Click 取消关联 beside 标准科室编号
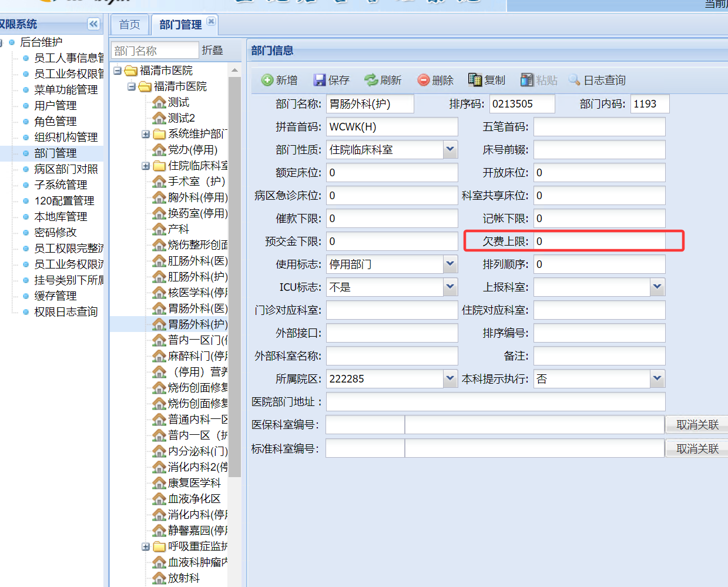This screenshot has height=587, width=728. pos(697,448)
